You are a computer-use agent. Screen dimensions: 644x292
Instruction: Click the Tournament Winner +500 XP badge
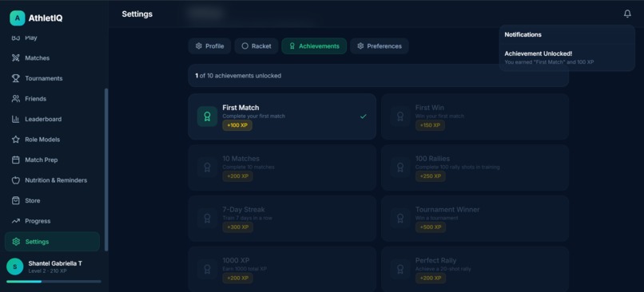coord(431,227)
